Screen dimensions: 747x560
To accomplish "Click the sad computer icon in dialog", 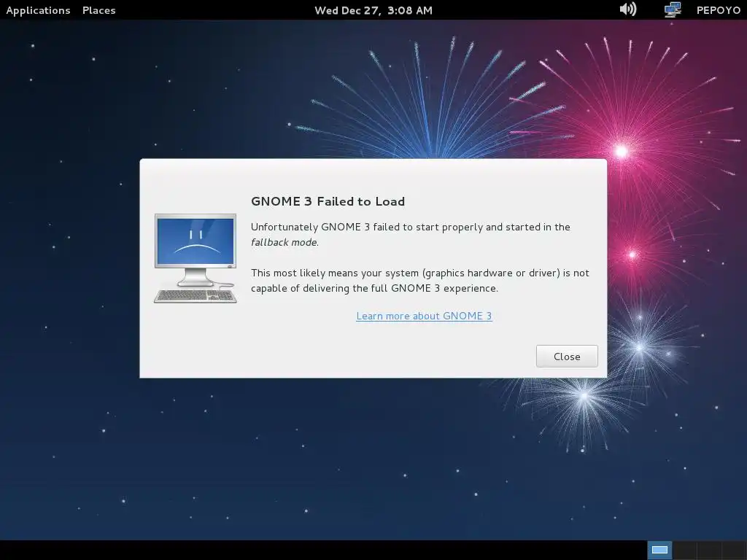I will tap(196, 258).
